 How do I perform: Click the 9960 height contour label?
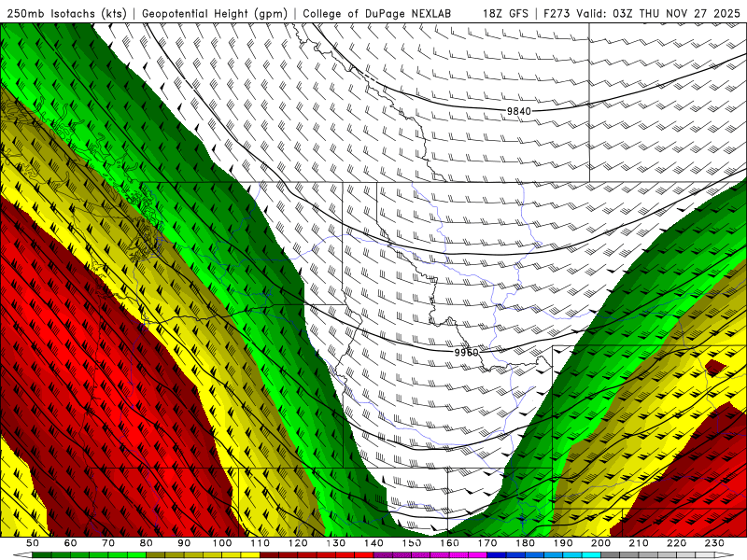coord(466,353)
